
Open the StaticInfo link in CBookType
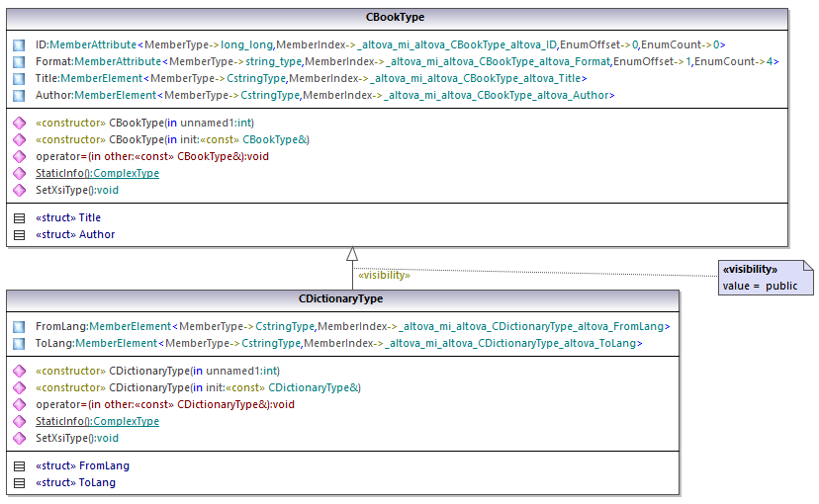97,173
